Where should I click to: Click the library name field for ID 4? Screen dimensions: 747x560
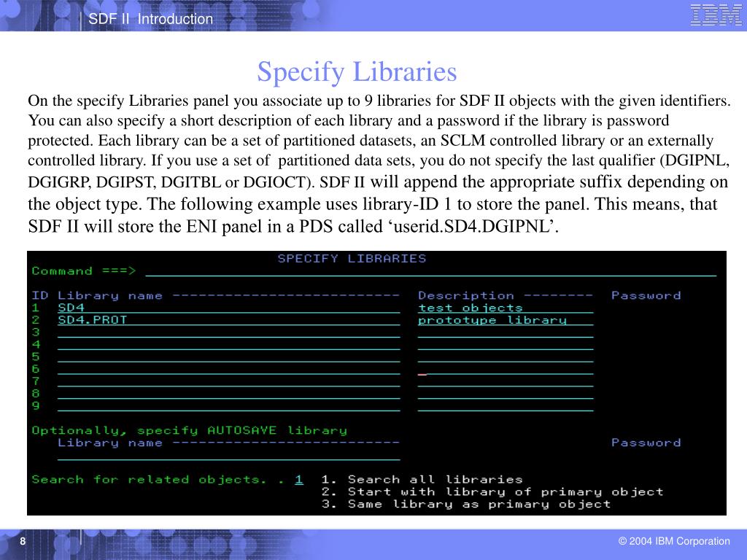(x=228, y=345)
